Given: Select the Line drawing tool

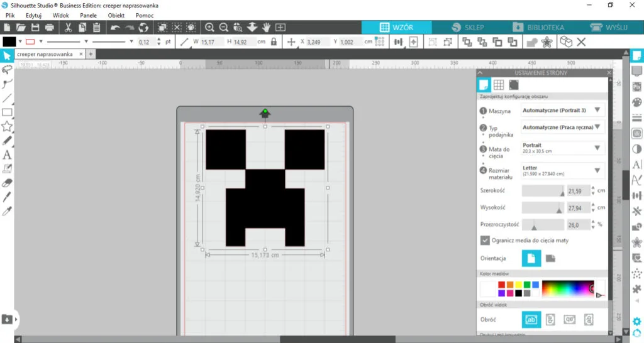Looking at the screenshot, I should click(x=7, y=98).
